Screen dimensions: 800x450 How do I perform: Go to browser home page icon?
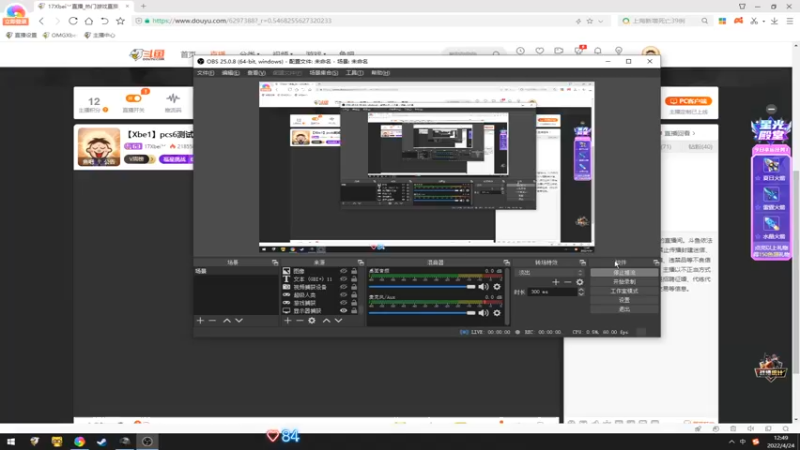[89, 21]
